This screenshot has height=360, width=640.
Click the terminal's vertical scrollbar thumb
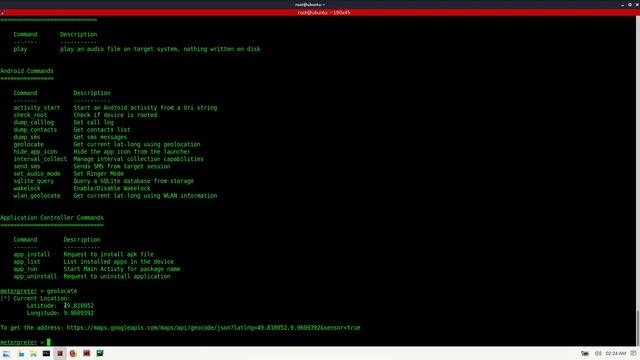click(x=638, y=328)
